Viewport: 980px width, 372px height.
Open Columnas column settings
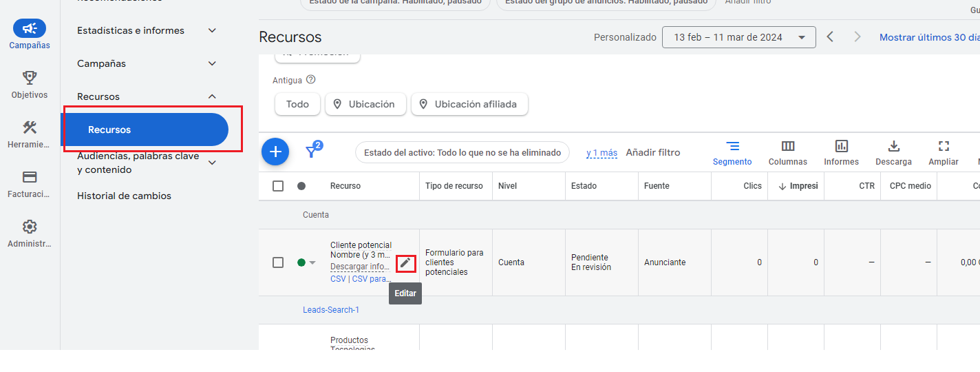[x=788, y=152]
